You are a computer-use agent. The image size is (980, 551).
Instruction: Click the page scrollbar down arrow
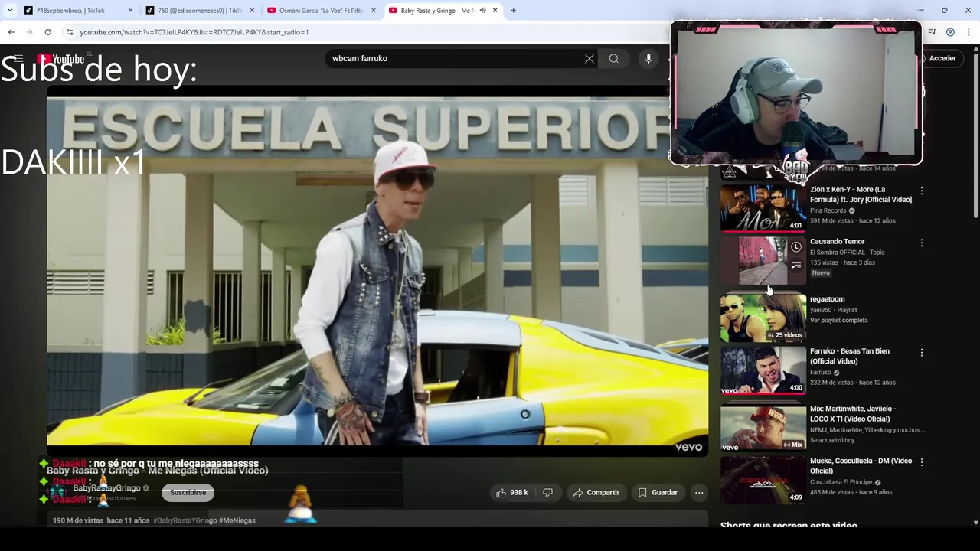(x=975, y=523)
